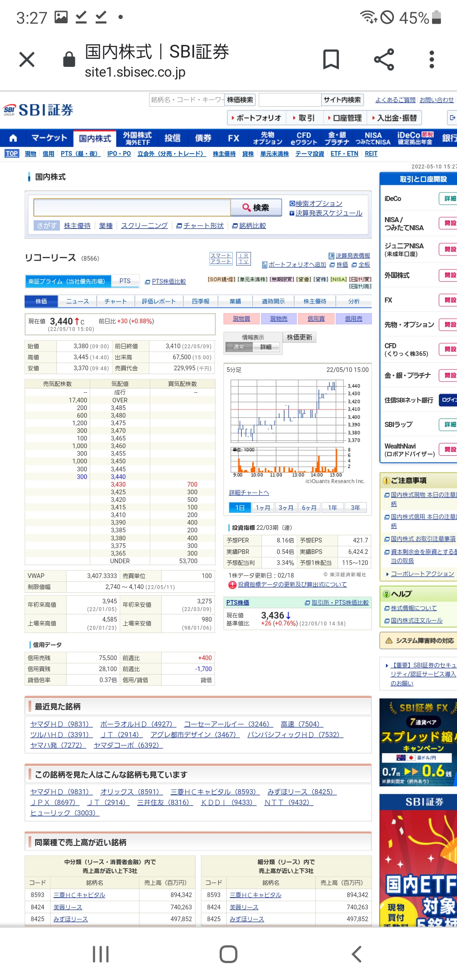Open the 口座管理 menu
This screenshot has width=457, height=980.
coord(344,118)
